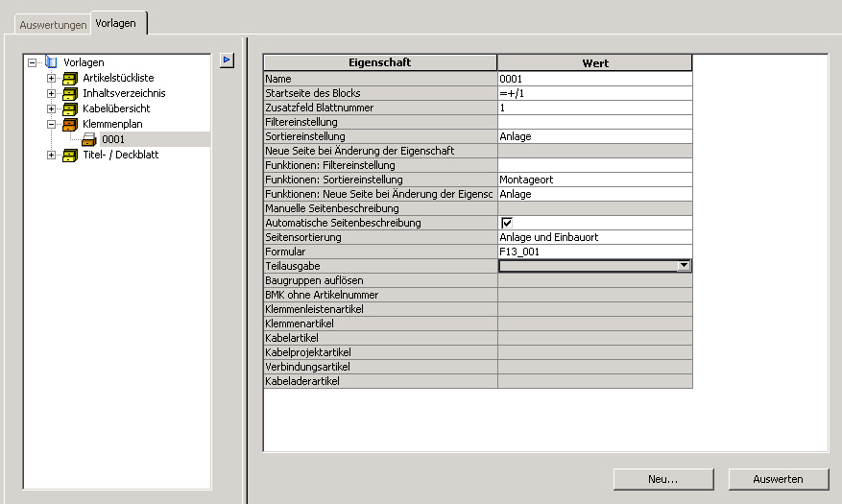Click Zusatzfeld Blattnummer value 1

coord(594,108)
